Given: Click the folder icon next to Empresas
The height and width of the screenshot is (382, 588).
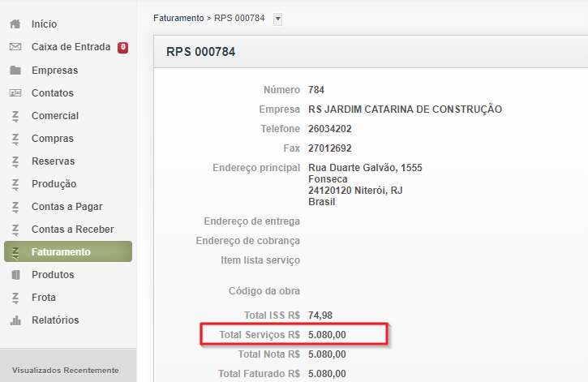Looking at the screenshot, I should point(15,71).
